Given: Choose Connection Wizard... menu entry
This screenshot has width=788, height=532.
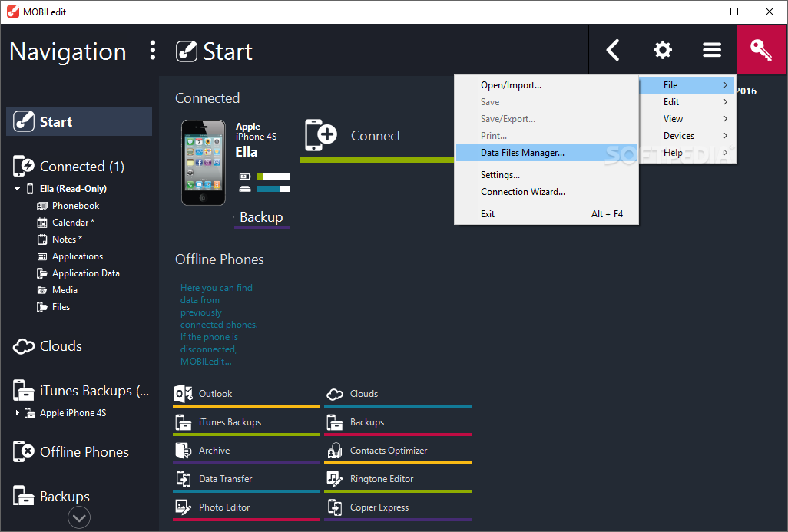Looking at the screenshot, I should 546,192.
